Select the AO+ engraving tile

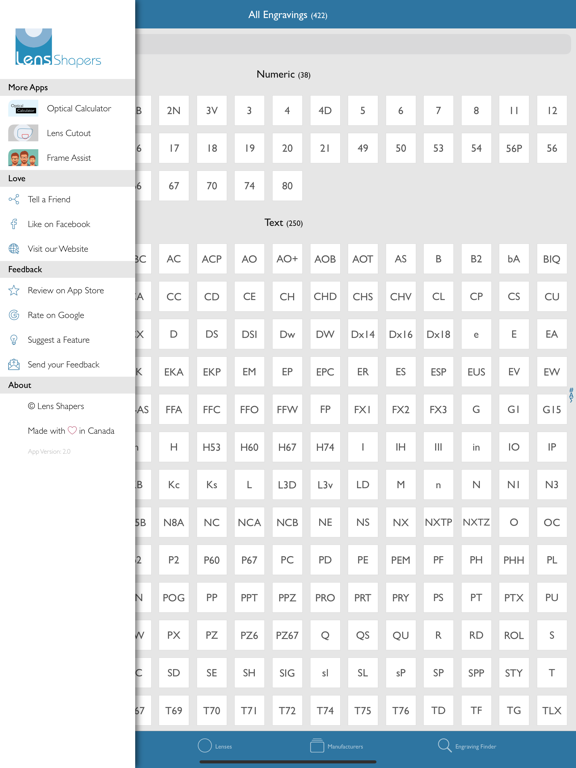pyautogui.click(x=287, y=259)
